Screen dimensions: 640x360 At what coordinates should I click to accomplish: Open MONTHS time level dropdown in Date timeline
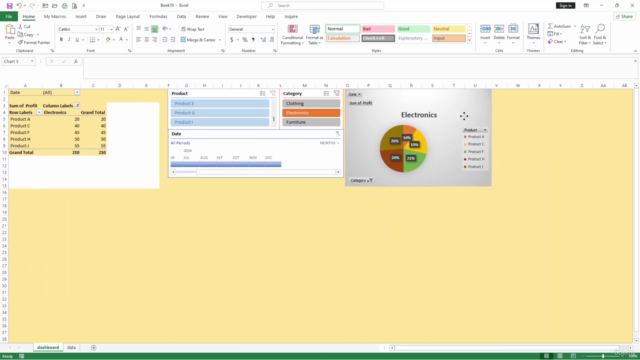(329, 143)
